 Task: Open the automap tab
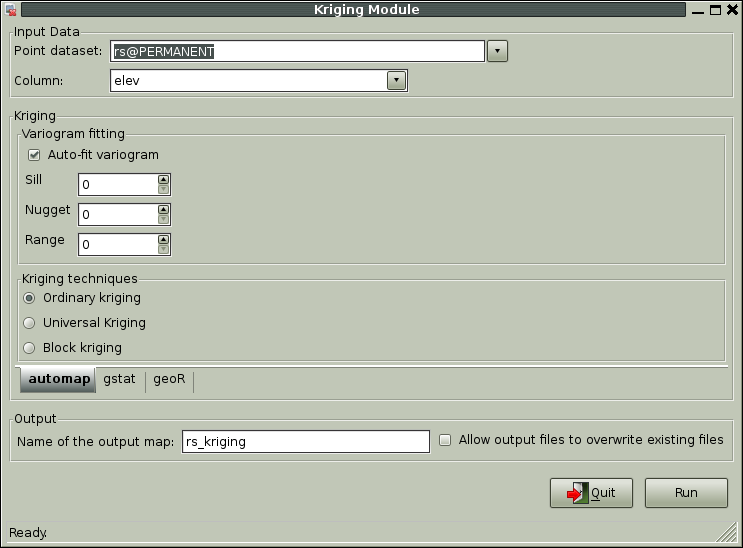point(58,380)
